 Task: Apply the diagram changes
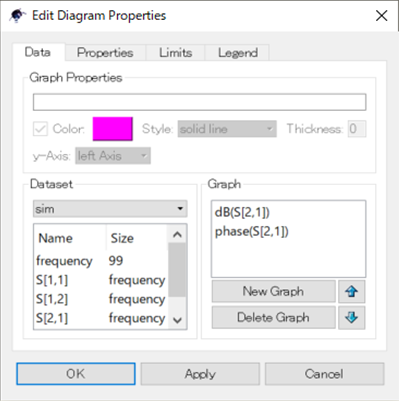point(200,374)
